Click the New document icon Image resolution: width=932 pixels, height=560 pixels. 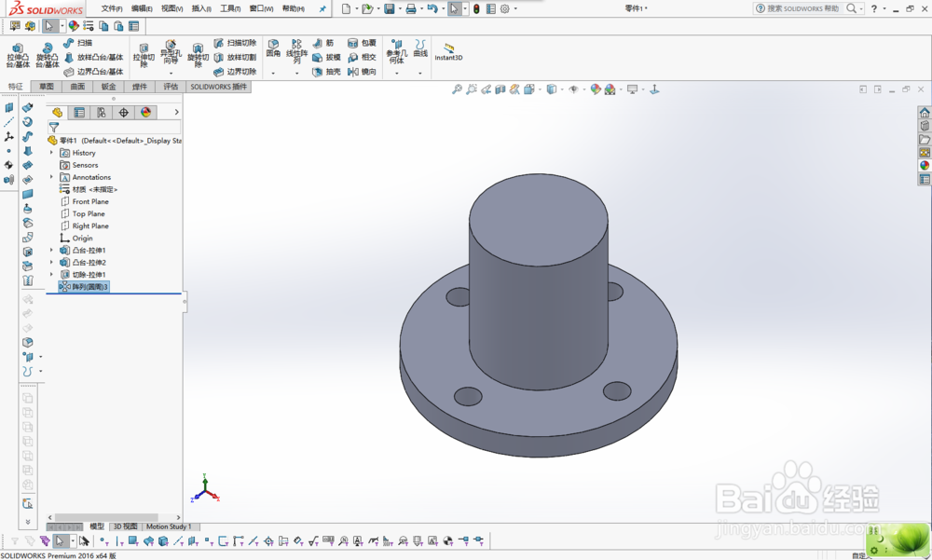tap(346, 8)
